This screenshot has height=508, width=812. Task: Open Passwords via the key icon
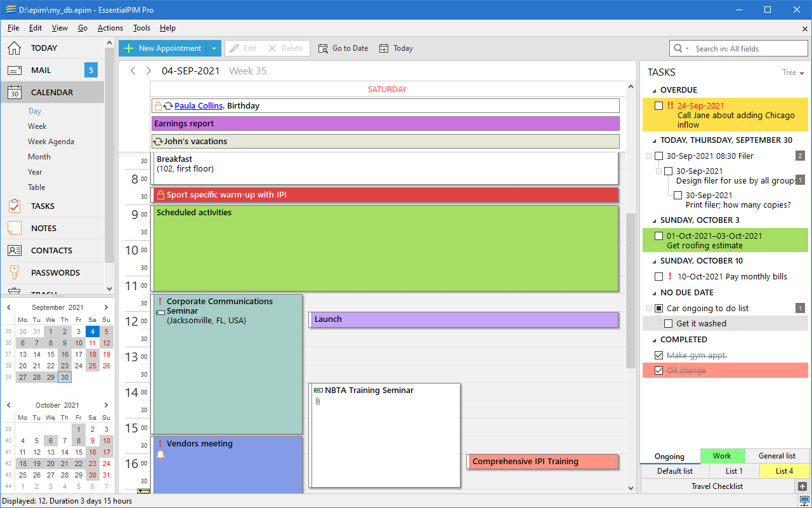(15, 272)
